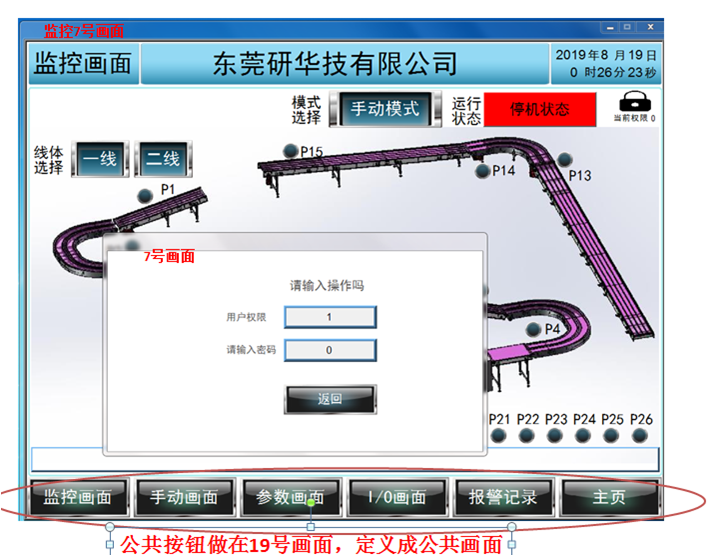Click the current permission lock icon
This screenshot has height=556, width=722.
click(x=634, y=103)
